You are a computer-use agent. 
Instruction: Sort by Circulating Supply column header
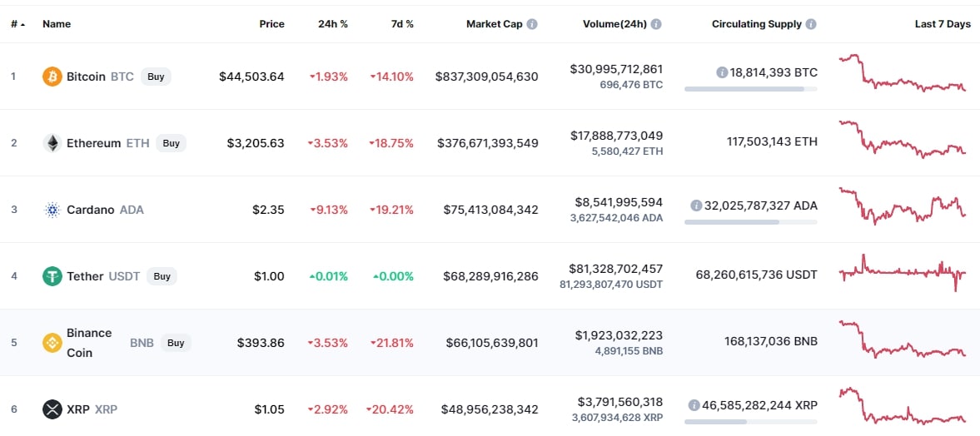pyautogui.click(x=756, y=24)
